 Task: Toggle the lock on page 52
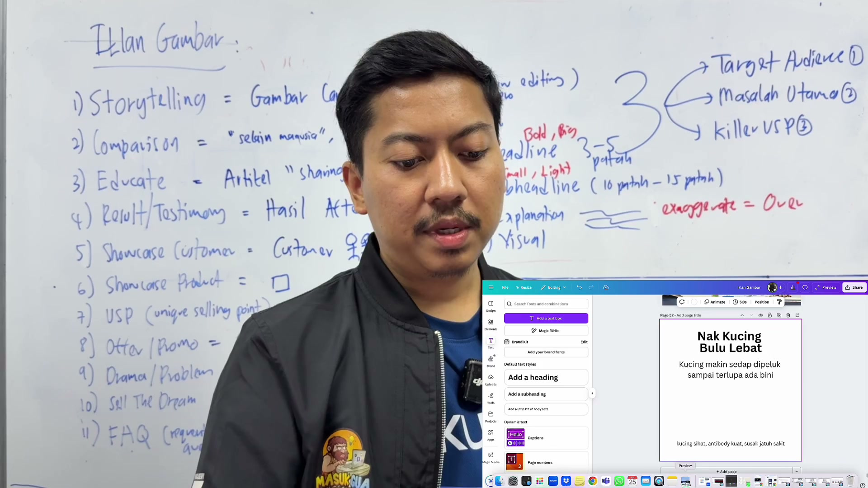770,315
